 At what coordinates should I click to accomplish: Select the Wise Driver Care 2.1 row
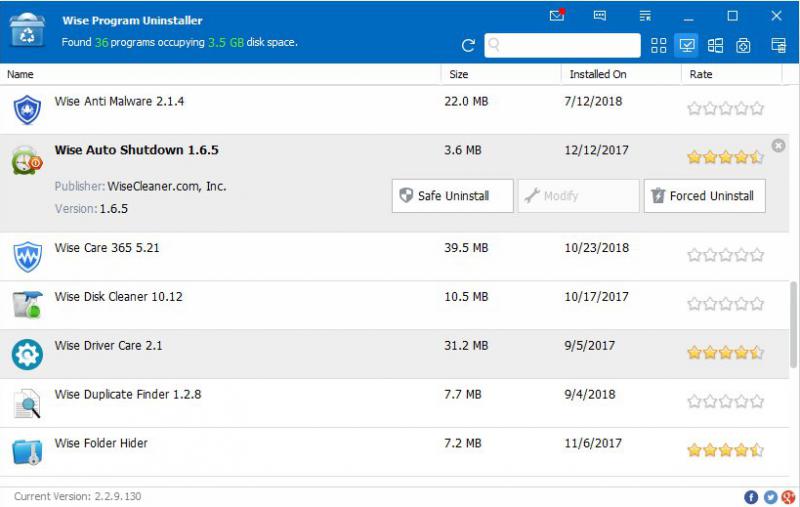(394, 354)
